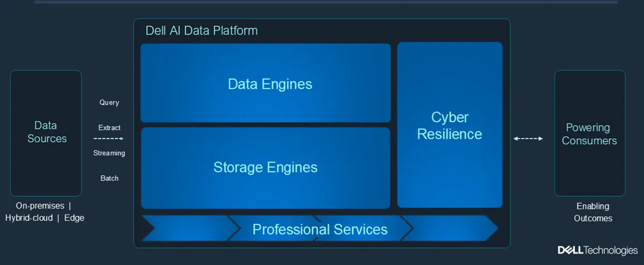Viewport: 644px width, 265px height.
Task: Click the Dell Technologies logo
Action: 597,250
